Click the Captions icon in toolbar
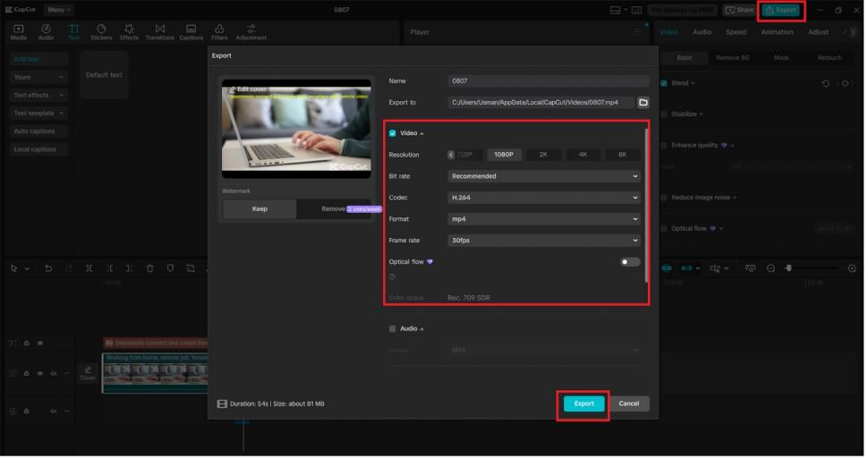 pyautogui.click(x=191, y=32)
